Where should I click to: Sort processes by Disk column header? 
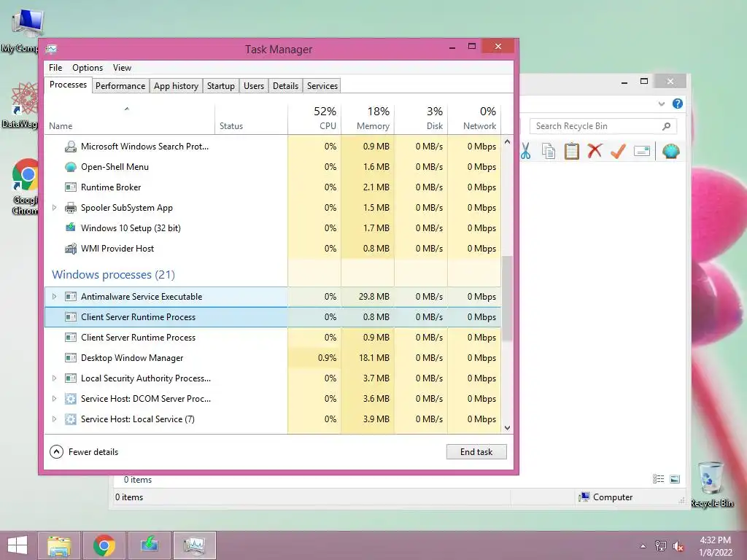421,118
